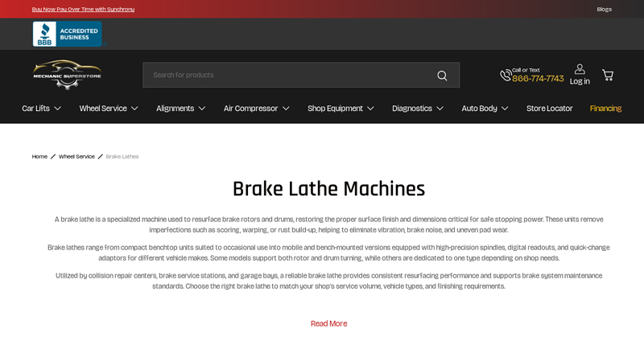Expand the Wheel Service menu chevron
This screenshot has width=644, height=362.
tap(134, 109)
